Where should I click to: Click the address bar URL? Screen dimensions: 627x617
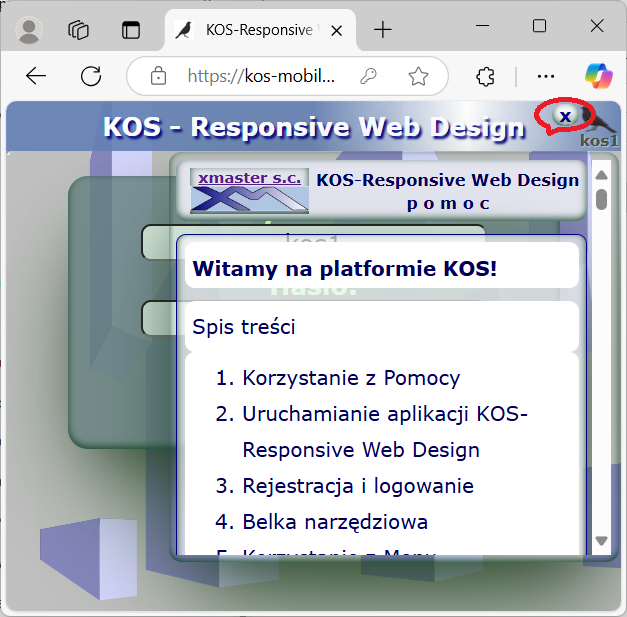click(x=260, y=77)
